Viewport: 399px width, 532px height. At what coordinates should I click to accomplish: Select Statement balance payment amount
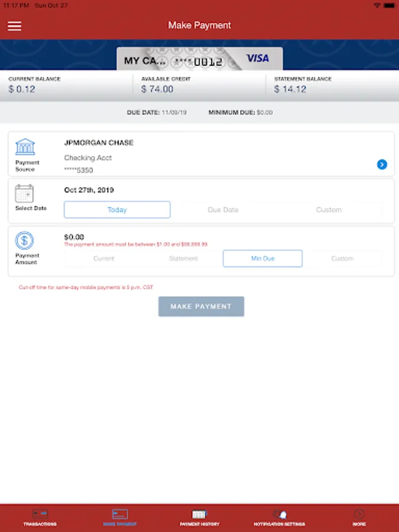tap(183, 258)
